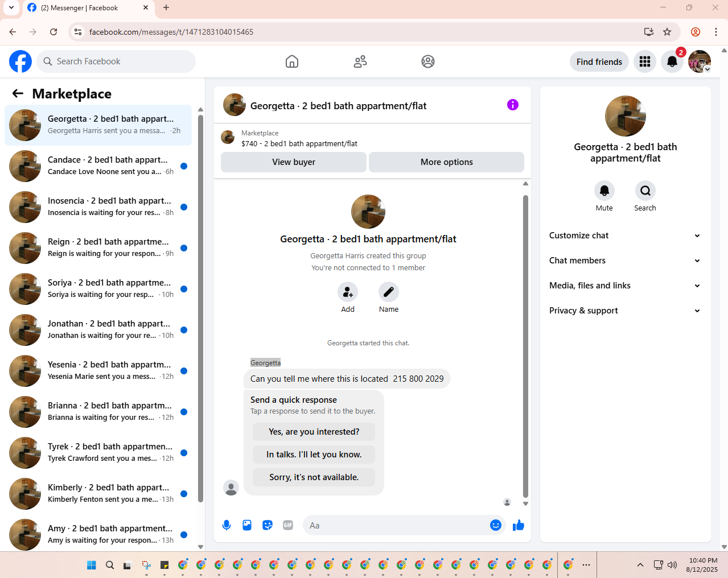Attach a photo file icon

pyautogui.click(x=247, y=525)
